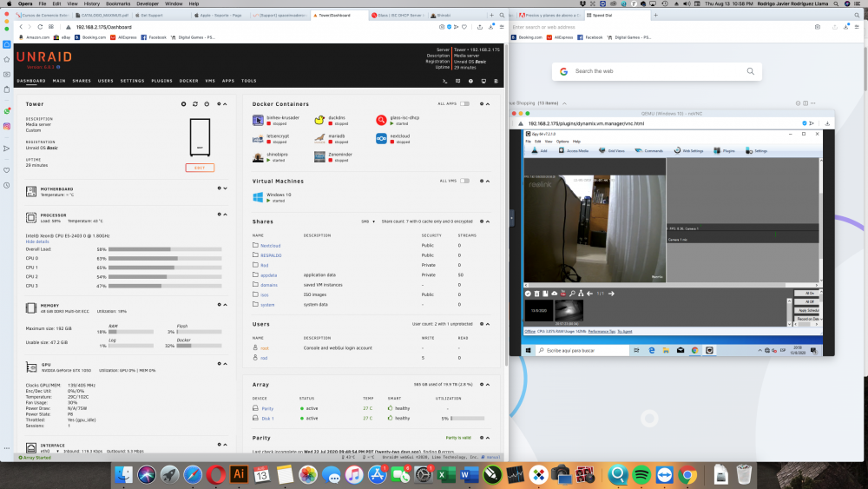The image size is (868, 489).
Task: Click the next page arrow in iSpy media bar
Action: (x=611, y=294)
